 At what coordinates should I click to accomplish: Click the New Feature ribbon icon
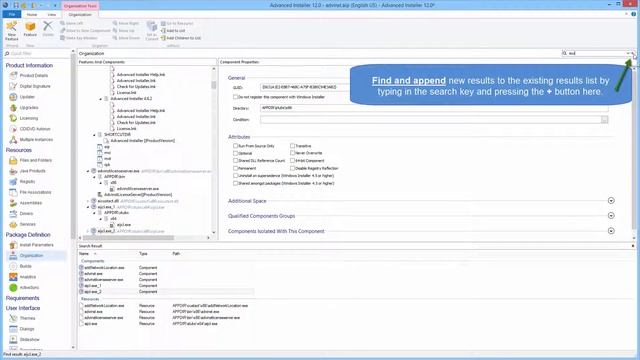(11, 30)
